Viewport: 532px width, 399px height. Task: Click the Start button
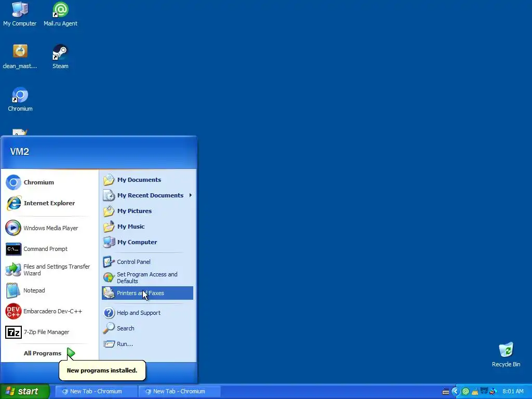tap(24, 391)
